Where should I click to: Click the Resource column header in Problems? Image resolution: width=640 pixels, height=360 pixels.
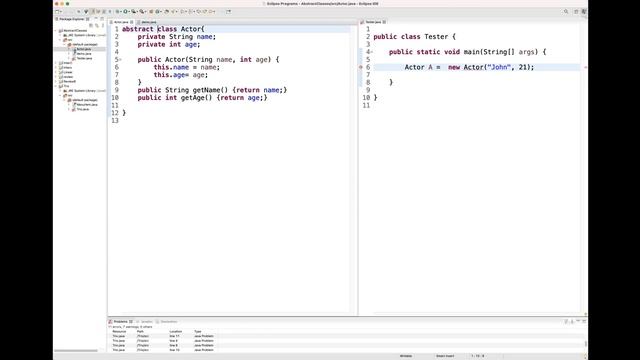coord(119,331)
